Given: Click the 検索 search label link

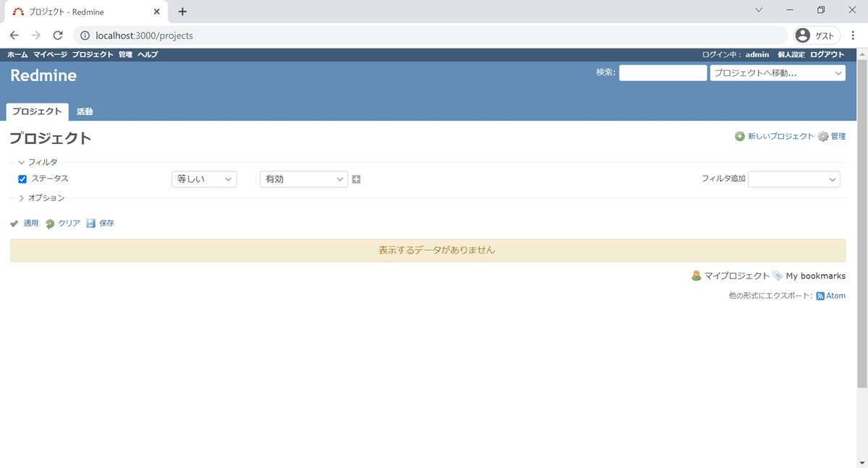Looking at the screenshot, I should (605, 72).
